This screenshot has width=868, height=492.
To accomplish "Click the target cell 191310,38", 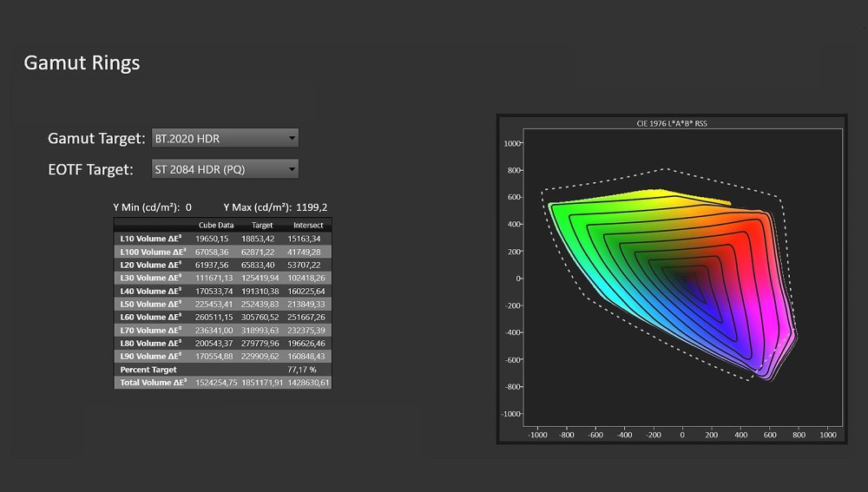I will (260, 291).
